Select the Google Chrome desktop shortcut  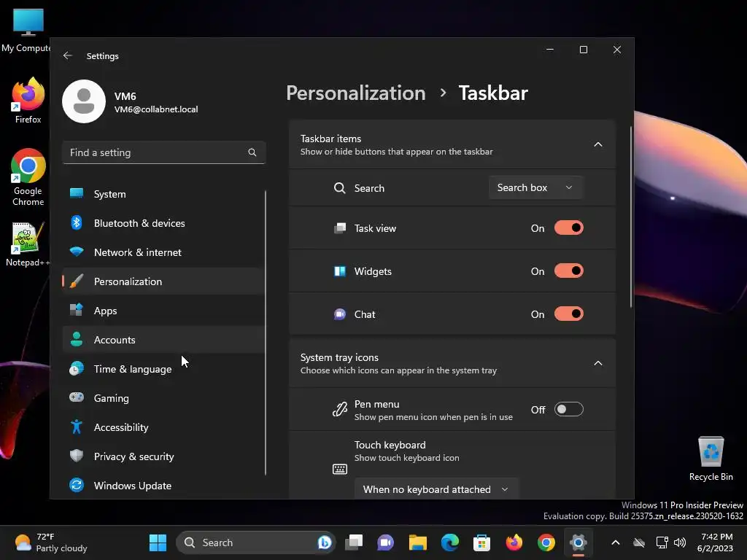click(28, 177)
